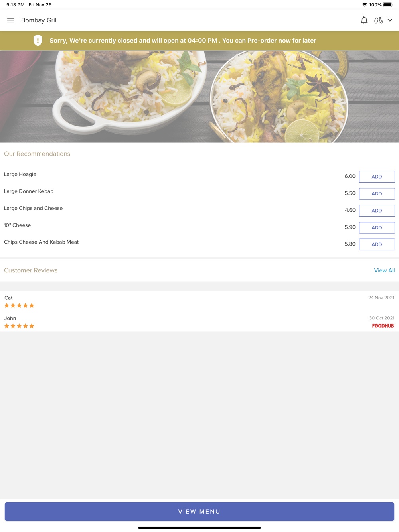Select Cat's five-star rating
Image resolution: width=399 pixels, height=532 pixels.
coord(19,306)
